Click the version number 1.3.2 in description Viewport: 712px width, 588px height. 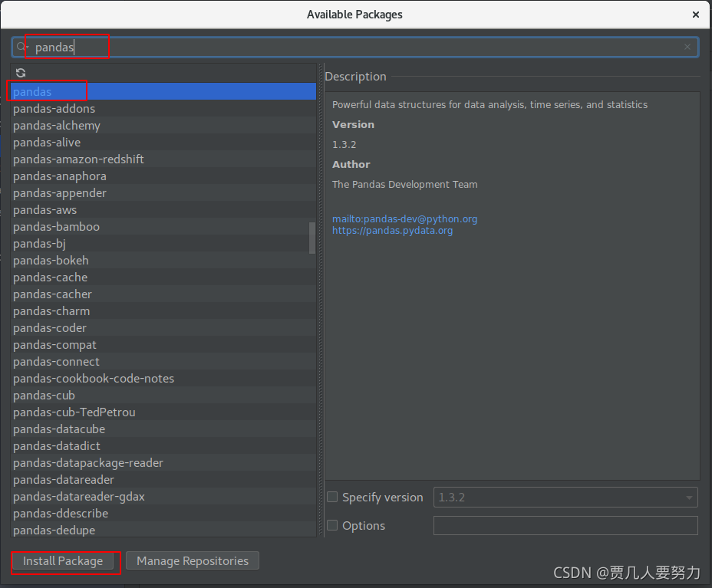point(344,144)
